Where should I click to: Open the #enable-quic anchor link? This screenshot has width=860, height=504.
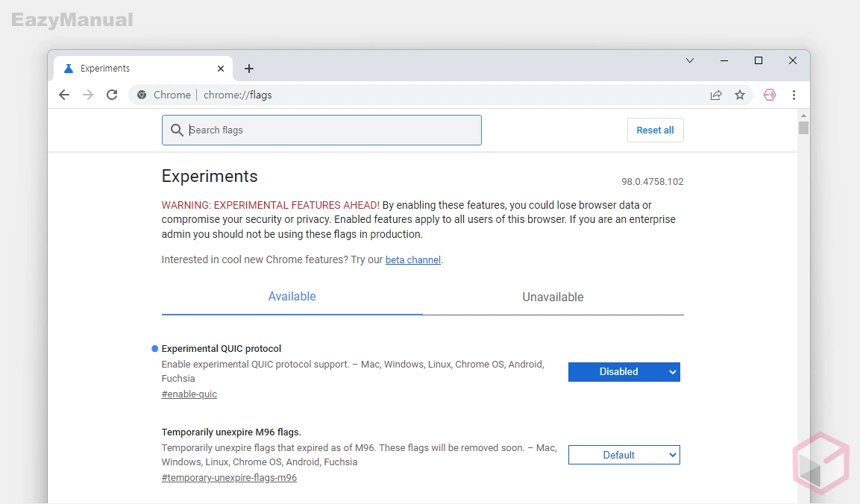pyautogui.click(x=189, y=394)
